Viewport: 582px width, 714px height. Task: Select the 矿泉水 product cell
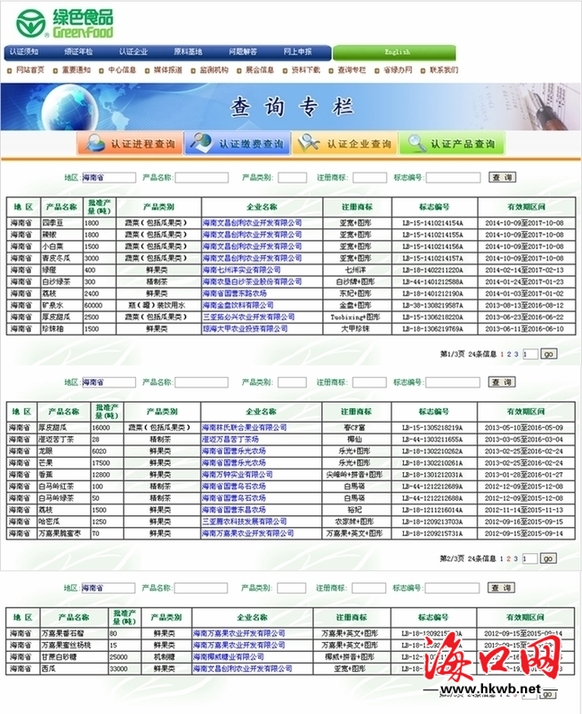tap(62, 305)
